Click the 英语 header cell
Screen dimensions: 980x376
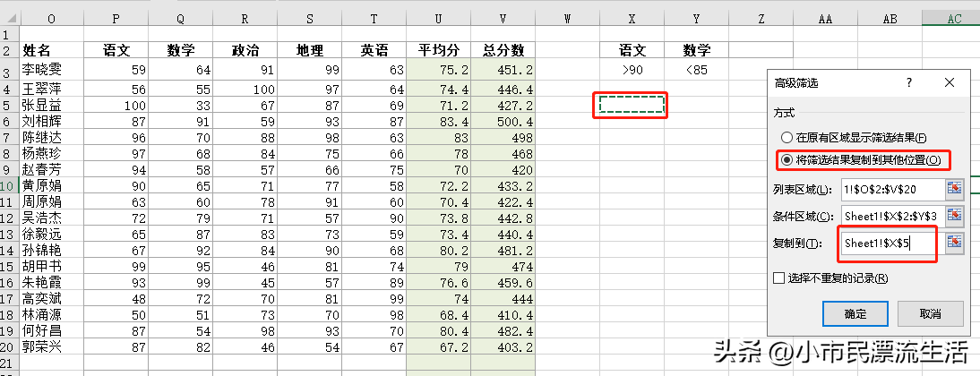(374, 50)
